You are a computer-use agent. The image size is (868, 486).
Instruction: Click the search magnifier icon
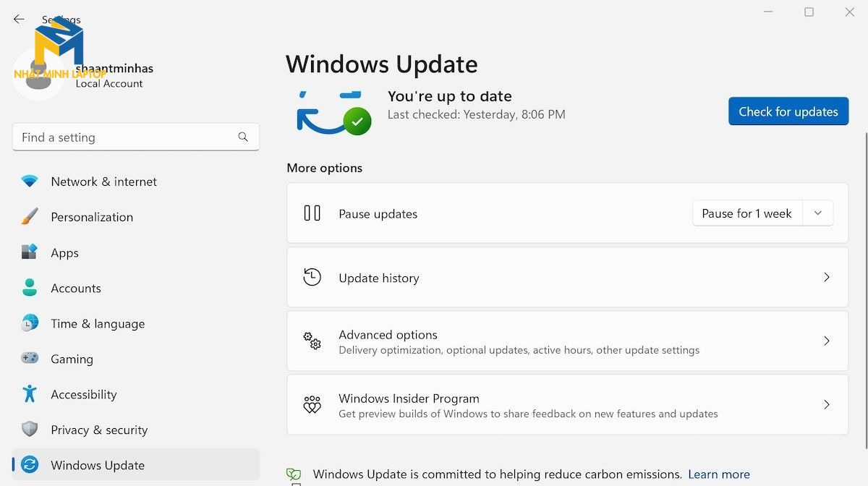coord(243,137)
